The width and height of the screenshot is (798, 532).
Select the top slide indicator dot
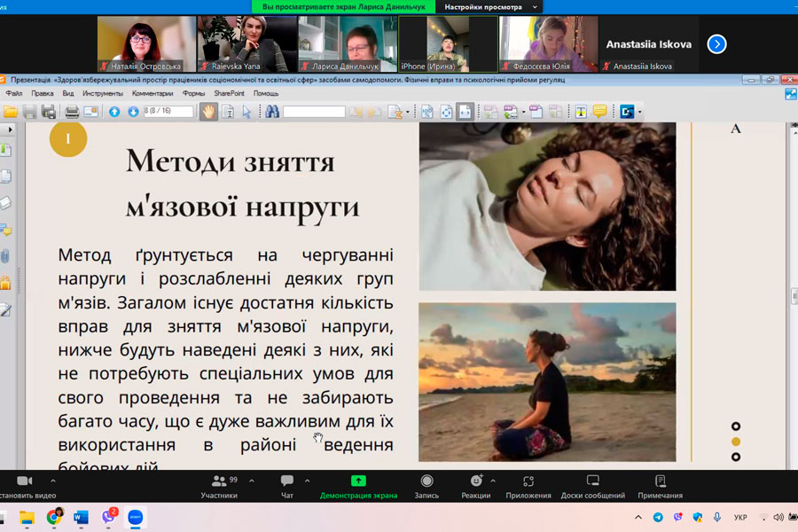tap(736, 426)
